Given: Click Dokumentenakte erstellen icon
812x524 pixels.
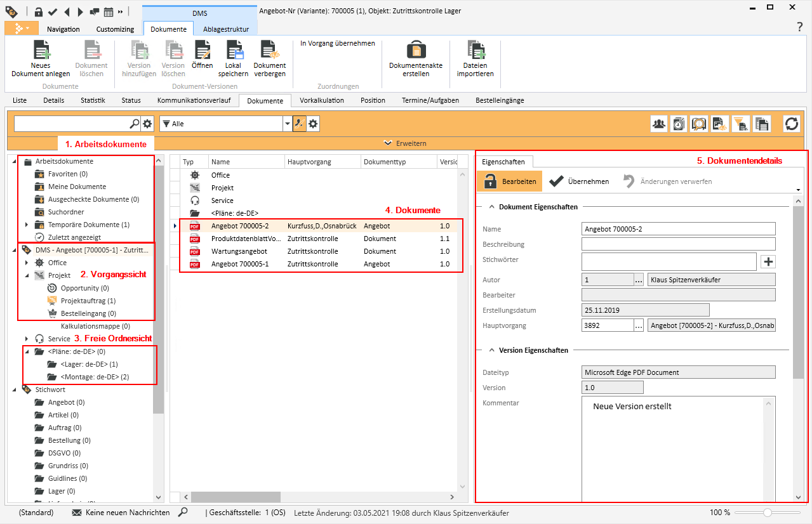Looking at the screenshot, I should point(415,51).
